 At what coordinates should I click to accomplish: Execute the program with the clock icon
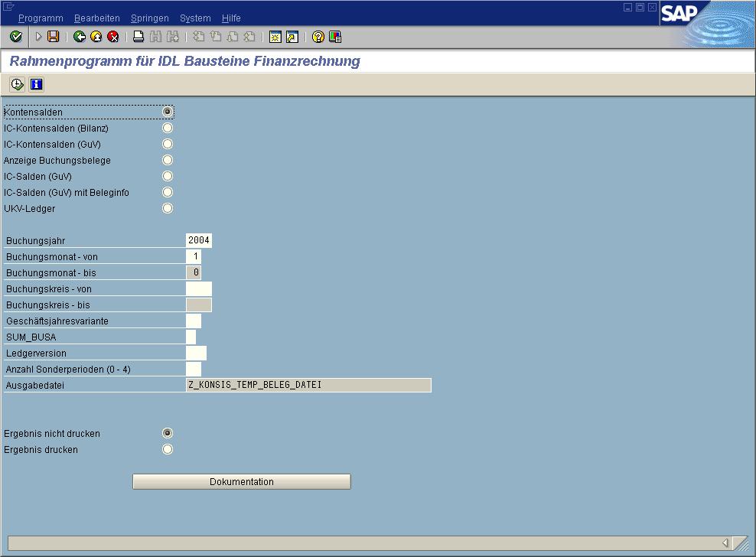coord(17,84)
